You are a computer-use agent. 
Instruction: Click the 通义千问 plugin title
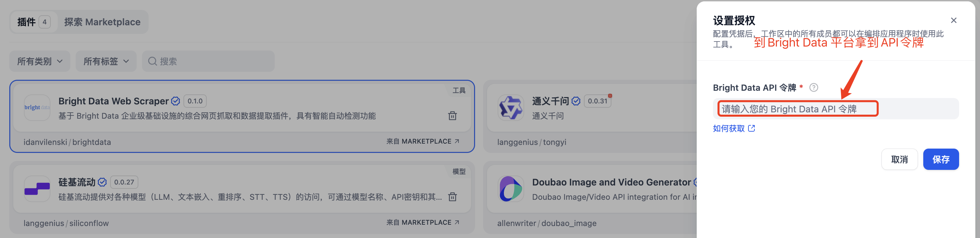[550, 101]
